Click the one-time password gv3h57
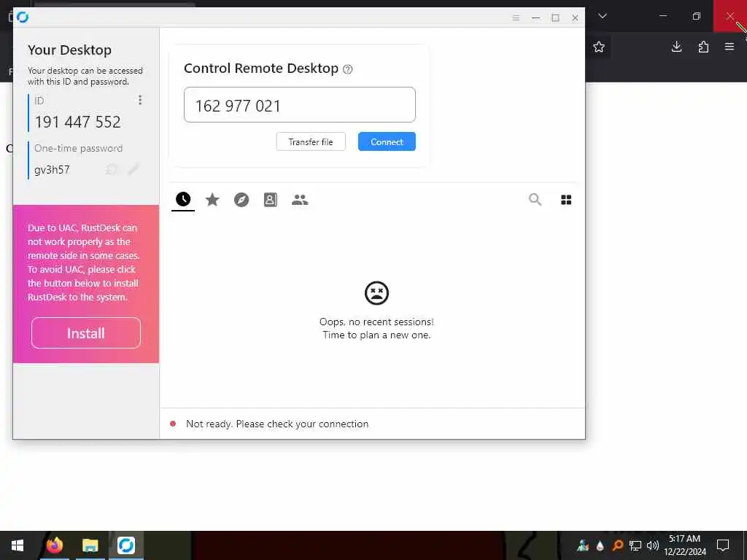Viewport: 747px width, 560px height. 52,170
